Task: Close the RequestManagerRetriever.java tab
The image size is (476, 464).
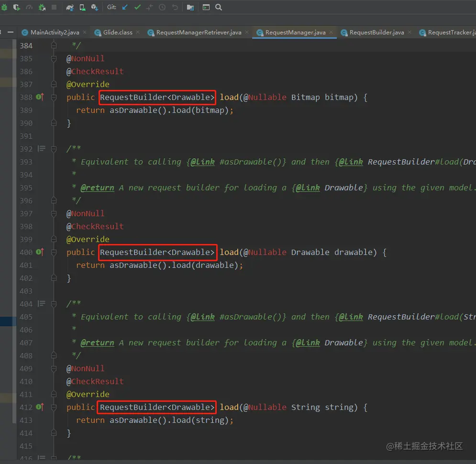Action: tap(247, 32)
